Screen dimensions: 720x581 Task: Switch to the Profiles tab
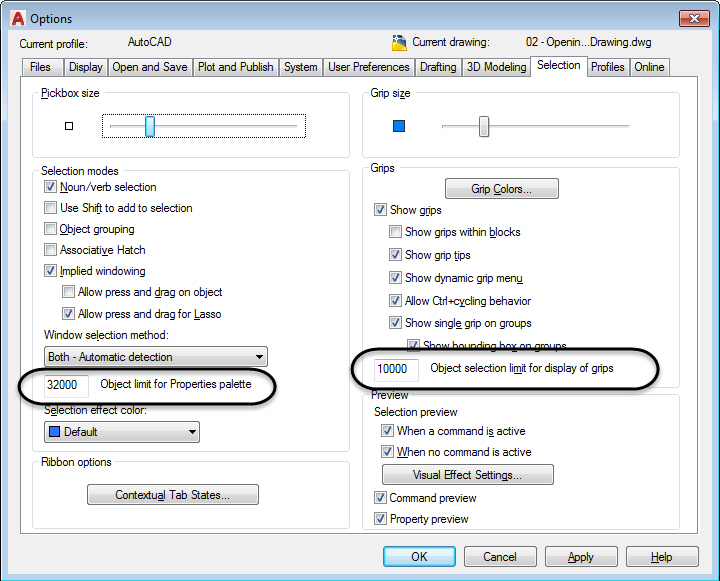point(608,67)
